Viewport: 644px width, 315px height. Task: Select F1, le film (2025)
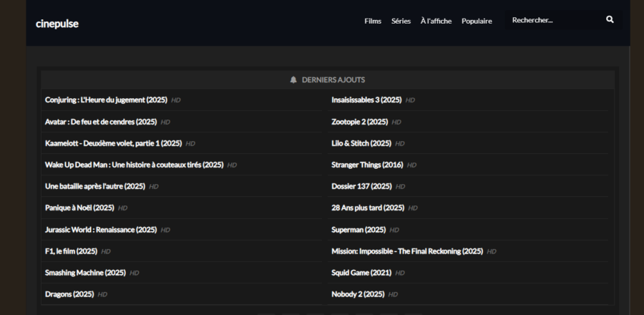pos(71,251)
